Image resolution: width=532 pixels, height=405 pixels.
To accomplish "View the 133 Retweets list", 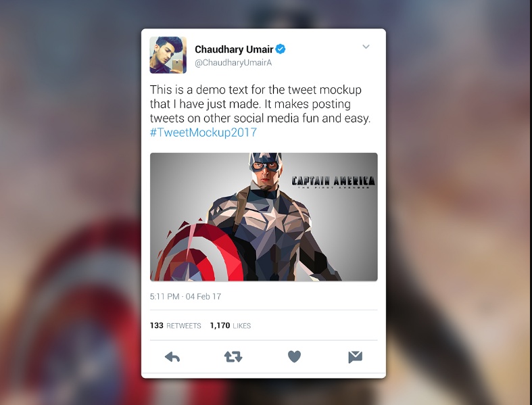I will coord(175,326).
